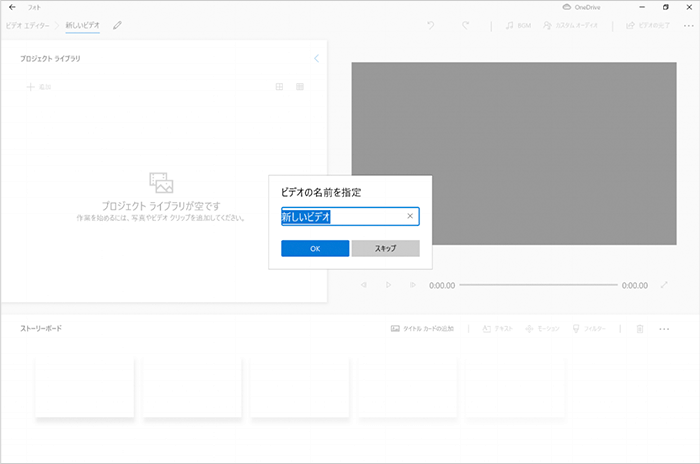Viewport: 700px width, 464px height.
Task: Click the play button
Action: coord(388,285)
